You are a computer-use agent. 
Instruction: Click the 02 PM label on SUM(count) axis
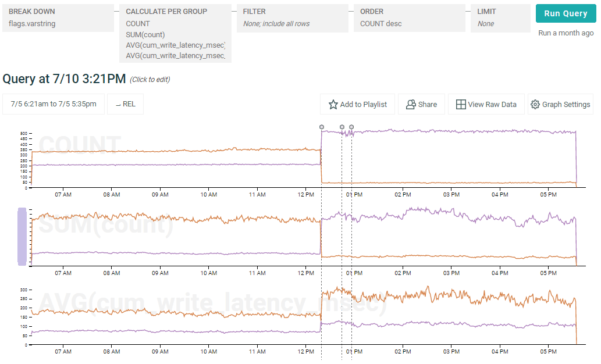click(x=403, y=272)
